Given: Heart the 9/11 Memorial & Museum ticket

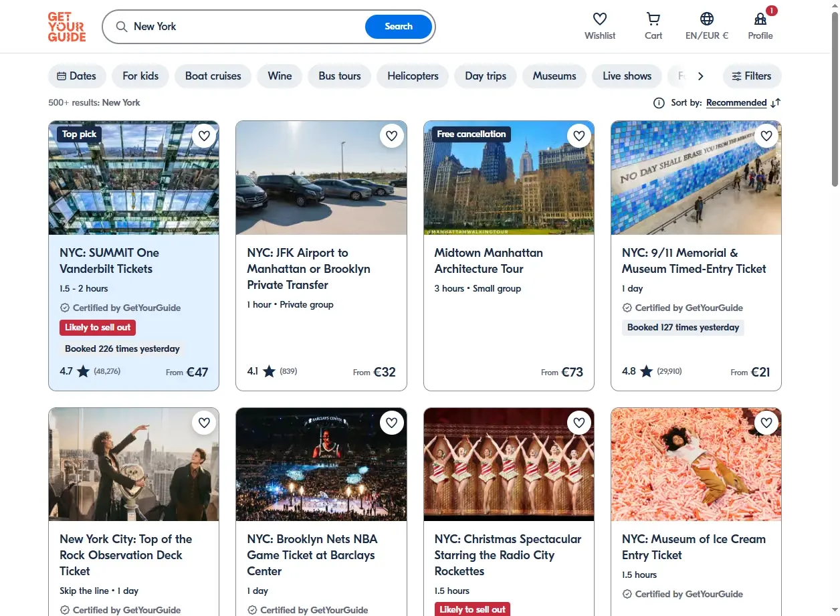Looking at the screenshot, I should point(766,136).
